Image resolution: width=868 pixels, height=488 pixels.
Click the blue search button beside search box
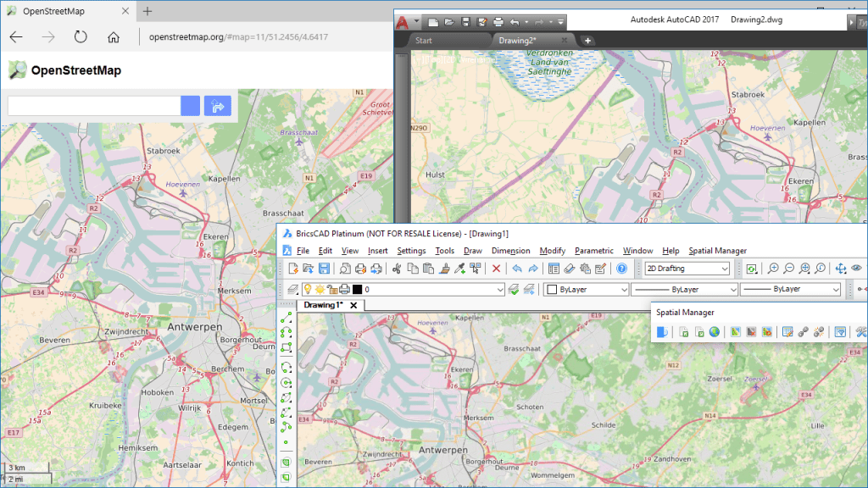pos(190,106)
